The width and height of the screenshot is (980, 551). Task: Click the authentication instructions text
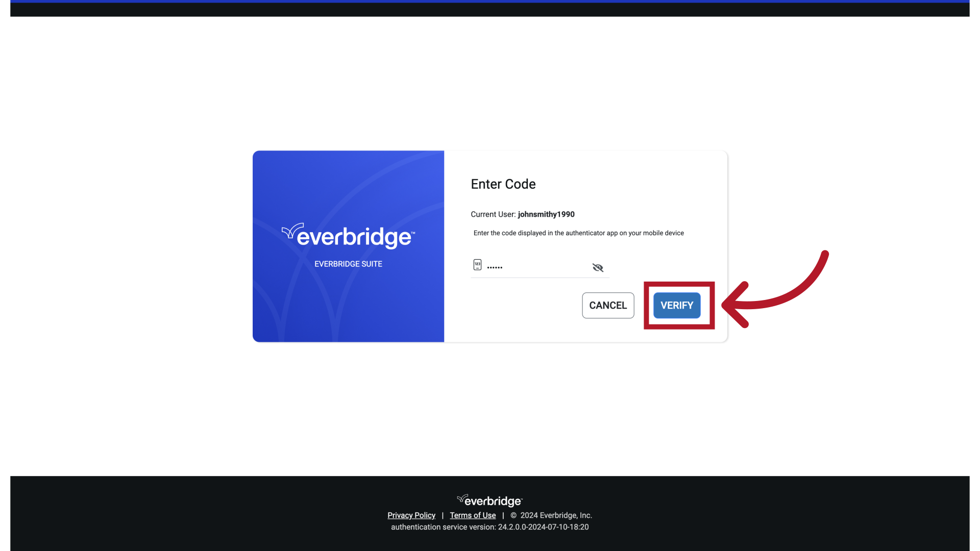(x=579, y=233)
